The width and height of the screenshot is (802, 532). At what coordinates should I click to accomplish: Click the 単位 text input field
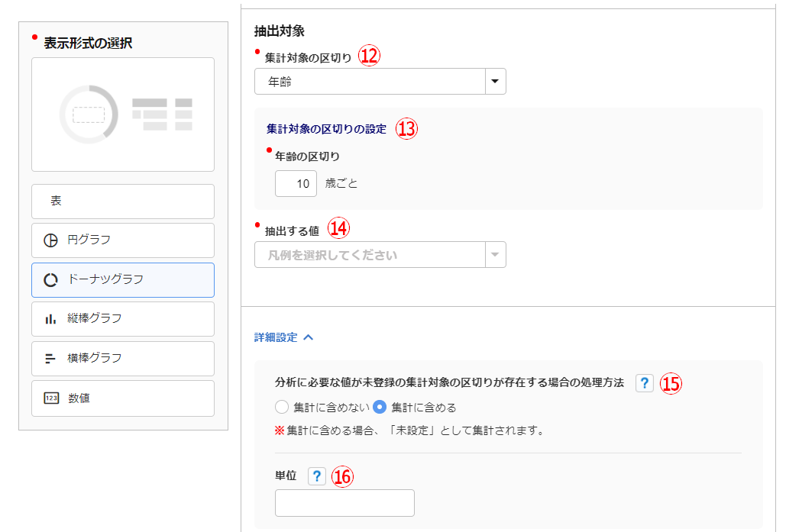coord(344,503)
